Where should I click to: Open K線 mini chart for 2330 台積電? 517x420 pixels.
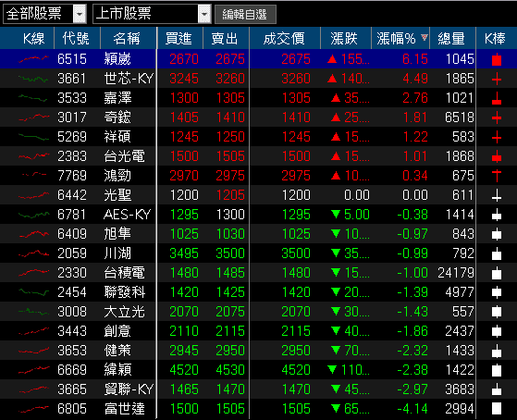coord(34,273)
